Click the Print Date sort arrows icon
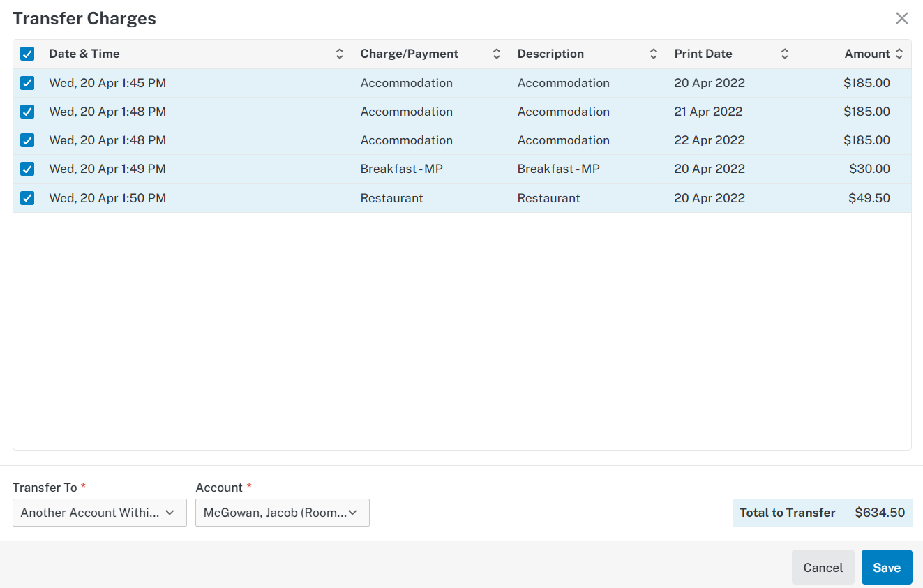This screenshot has height=588, width=923. 785,54
